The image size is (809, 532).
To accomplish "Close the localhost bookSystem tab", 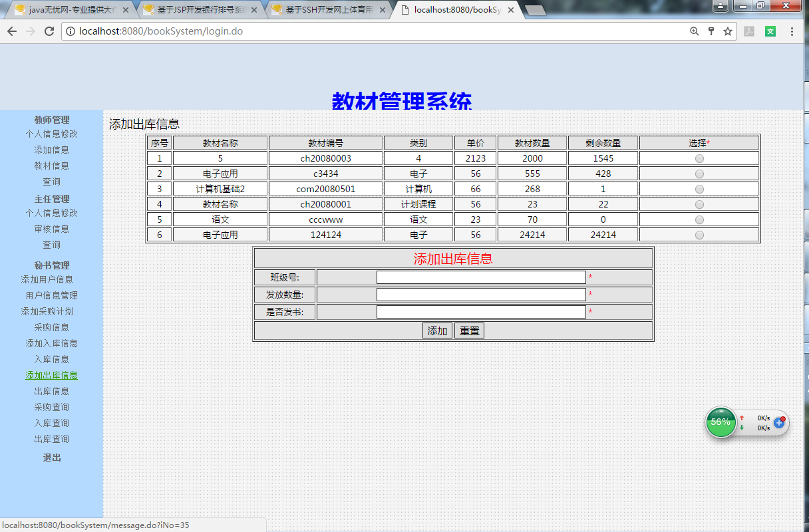I will click(511, 10).
